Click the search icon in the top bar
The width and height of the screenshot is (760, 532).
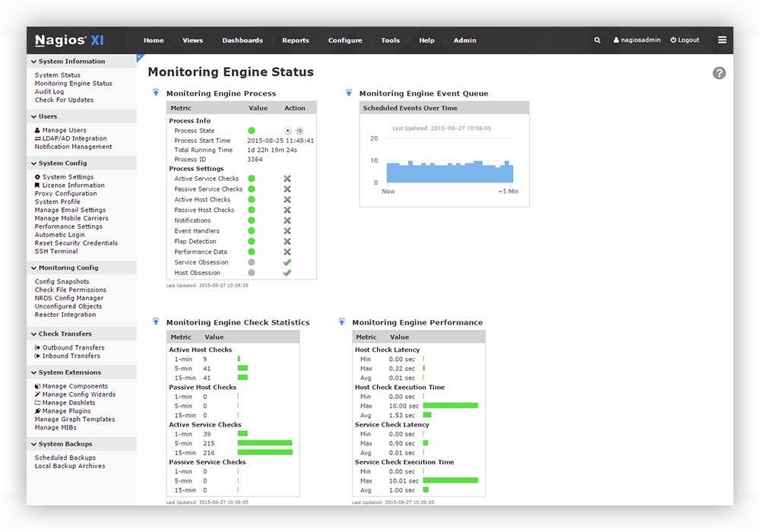click(597, 40)
